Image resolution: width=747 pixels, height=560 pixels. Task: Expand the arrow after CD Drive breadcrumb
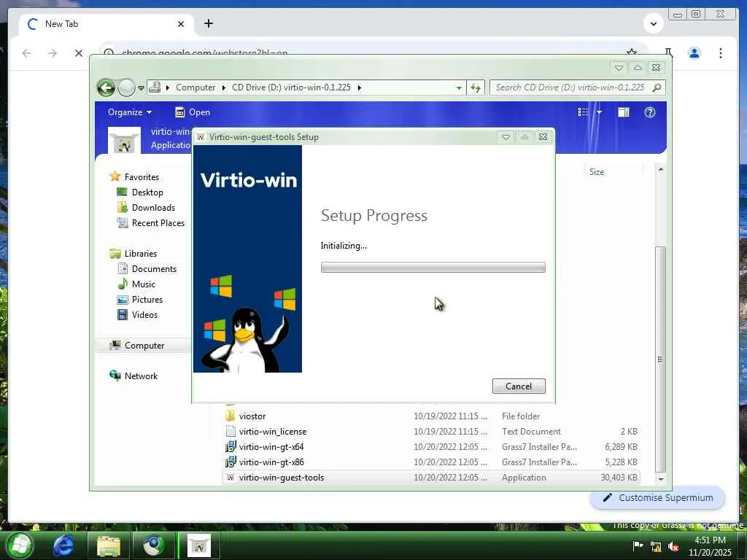359,87
